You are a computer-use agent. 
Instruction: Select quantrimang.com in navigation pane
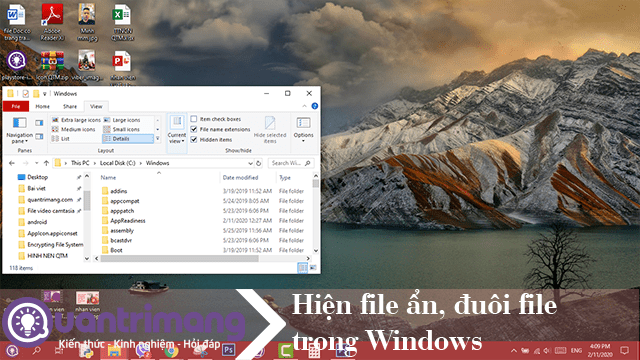point(50,200)
